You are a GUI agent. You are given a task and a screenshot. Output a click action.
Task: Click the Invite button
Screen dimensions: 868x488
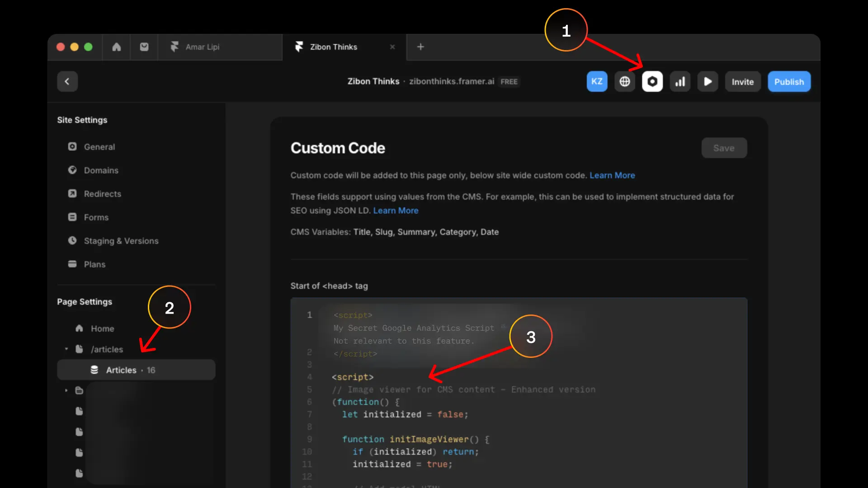click(x=743, y=81)
